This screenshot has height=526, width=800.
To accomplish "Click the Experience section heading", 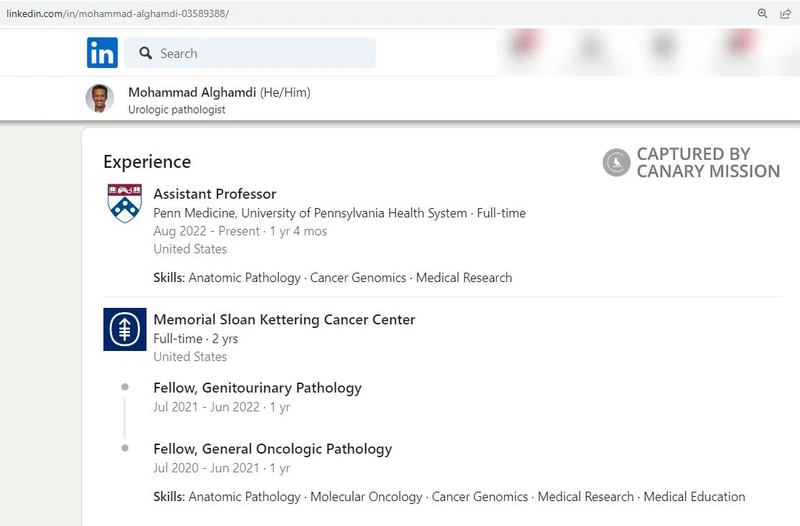I will 147,162.
